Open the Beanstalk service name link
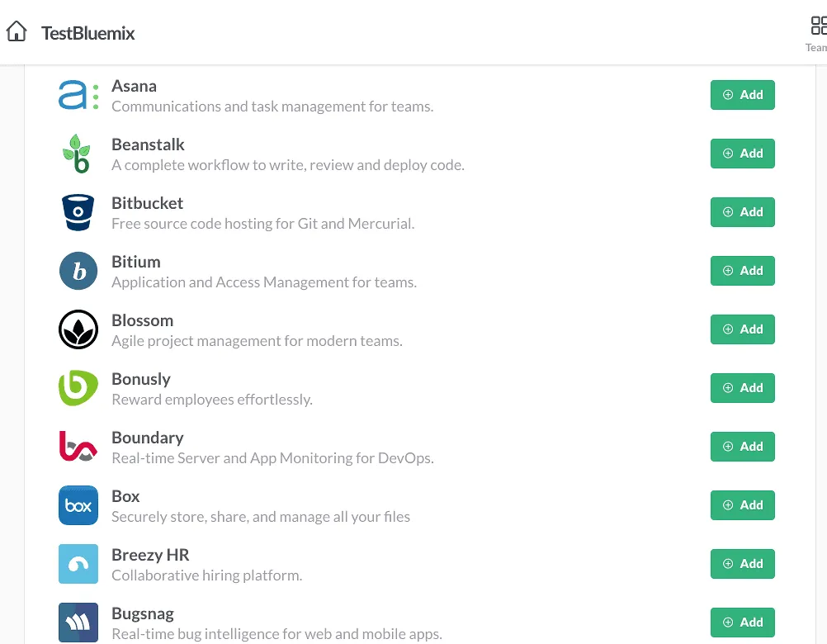This screenshot has width=827, height=644. point(149,144)
